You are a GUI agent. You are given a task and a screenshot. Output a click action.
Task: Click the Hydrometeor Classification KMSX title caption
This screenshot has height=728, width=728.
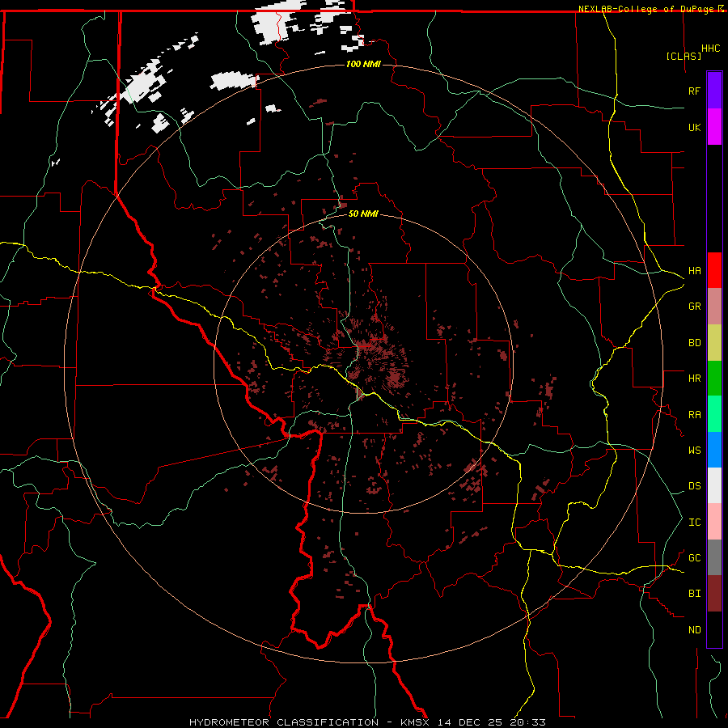[367, 722]
